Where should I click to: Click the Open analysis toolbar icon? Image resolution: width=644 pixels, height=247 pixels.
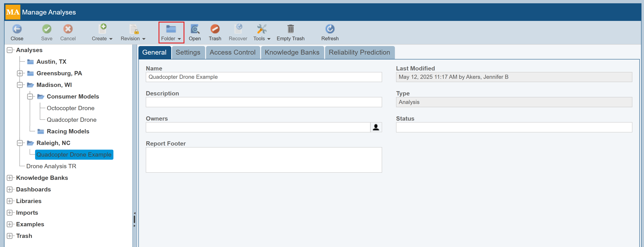(194, 29)
